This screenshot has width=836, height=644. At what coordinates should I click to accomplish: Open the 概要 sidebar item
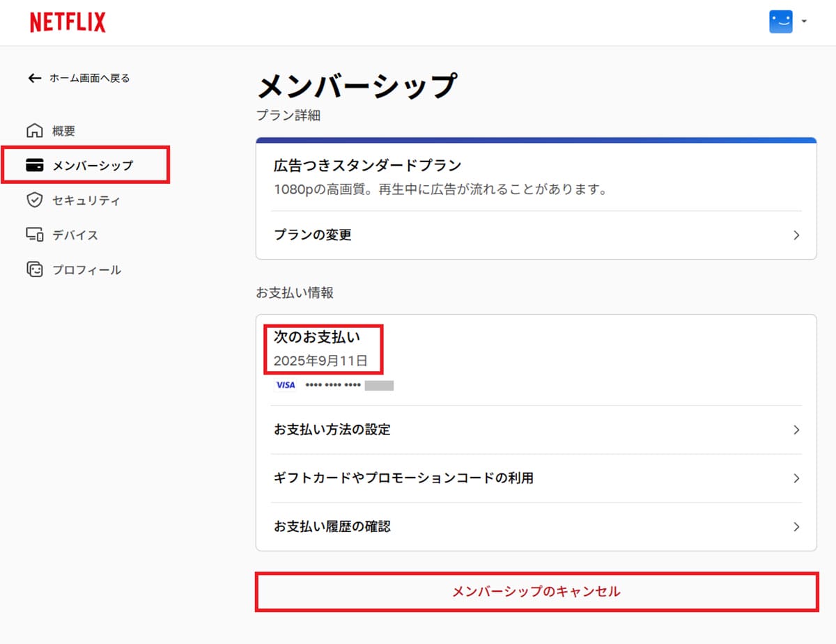63,131
